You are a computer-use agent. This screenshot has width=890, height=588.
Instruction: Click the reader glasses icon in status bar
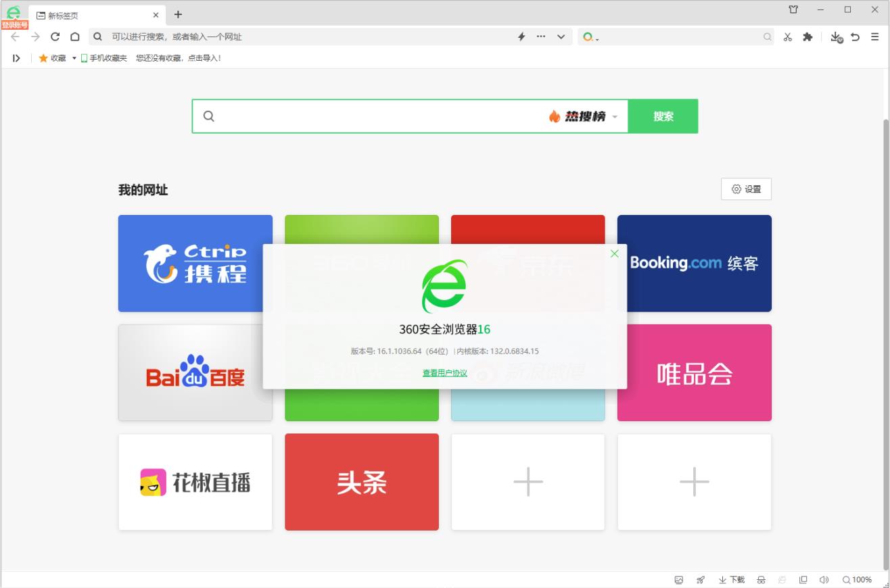pyautogui.click(x=761, y=579)
